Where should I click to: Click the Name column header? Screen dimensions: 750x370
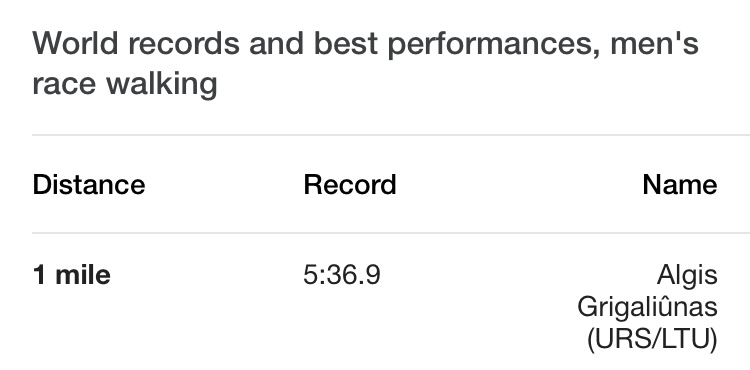click(680, 185)
